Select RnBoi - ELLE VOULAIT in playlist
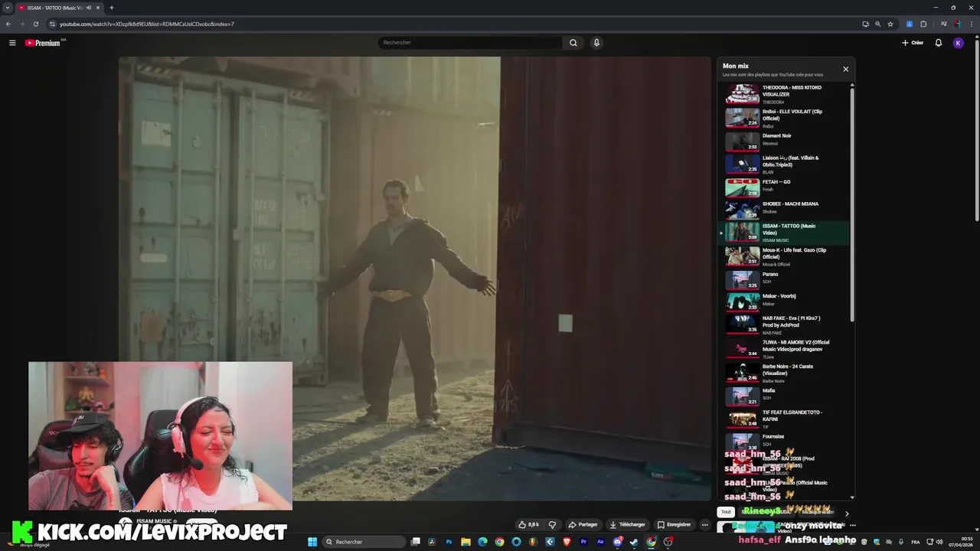The image size is (980, 551). pos(785,118)
